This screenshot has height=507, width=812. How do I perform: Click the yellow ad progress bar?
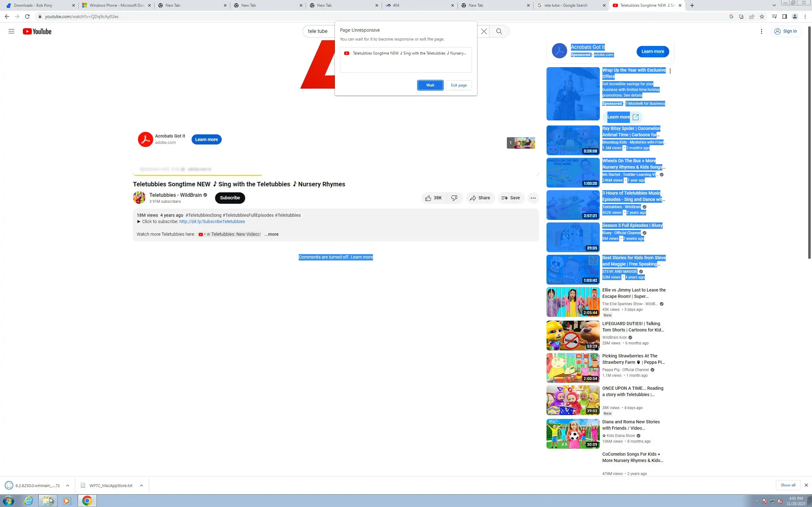(197, 175)
